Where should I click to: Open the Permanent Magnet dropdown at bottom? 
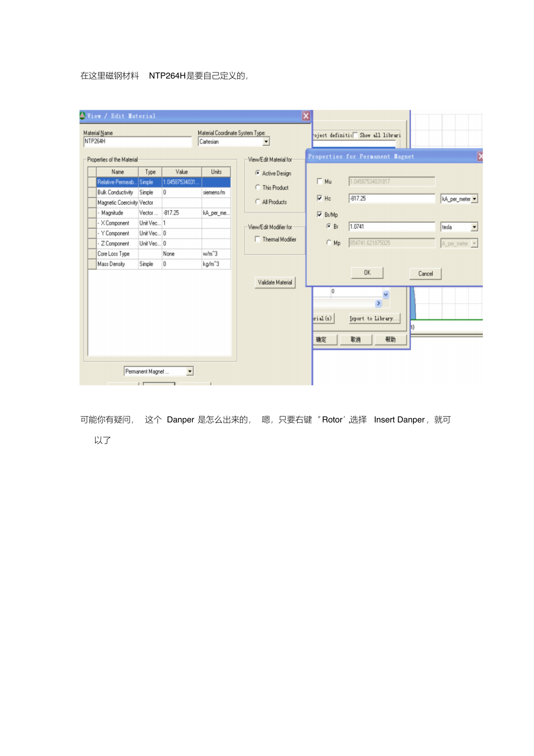pyautogui.click(x=190, y=371)
